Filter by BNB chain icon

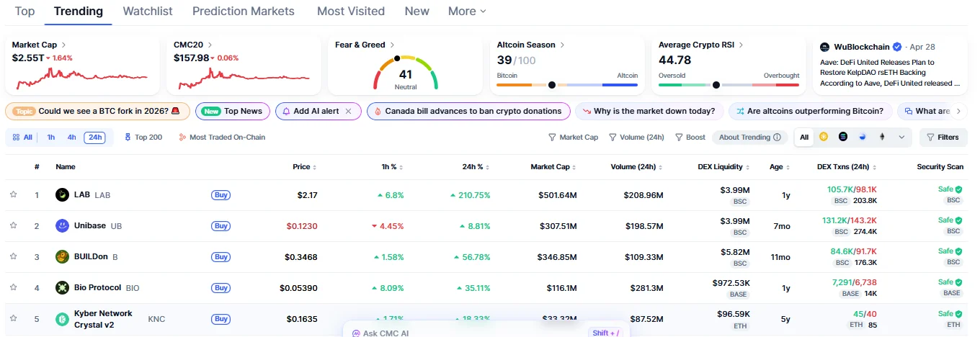824,137
